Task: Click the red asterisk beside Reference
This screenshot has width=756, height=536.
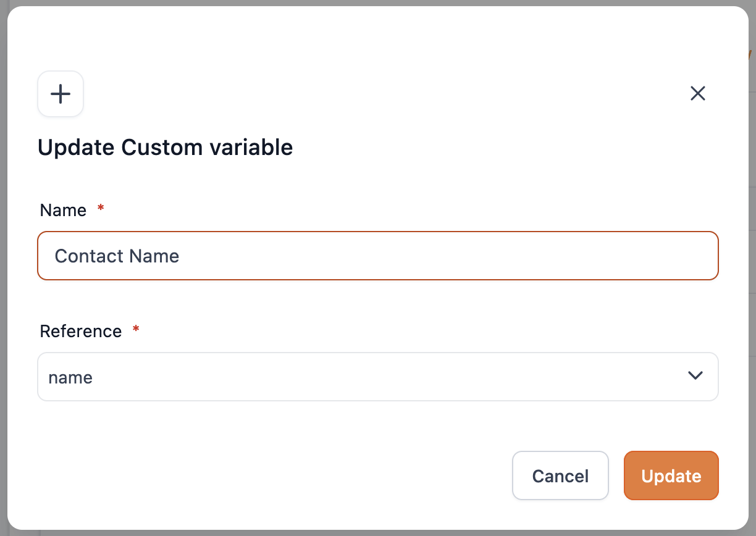Action: (136, 330)
